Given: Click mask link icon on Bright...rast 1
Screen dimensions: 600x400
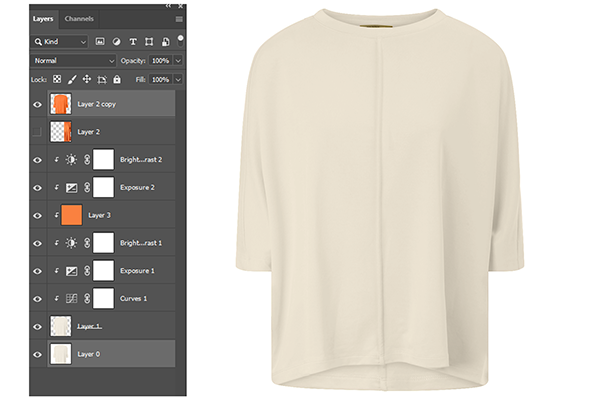Looking at the screenshot, I should click(x=87, y=243).
